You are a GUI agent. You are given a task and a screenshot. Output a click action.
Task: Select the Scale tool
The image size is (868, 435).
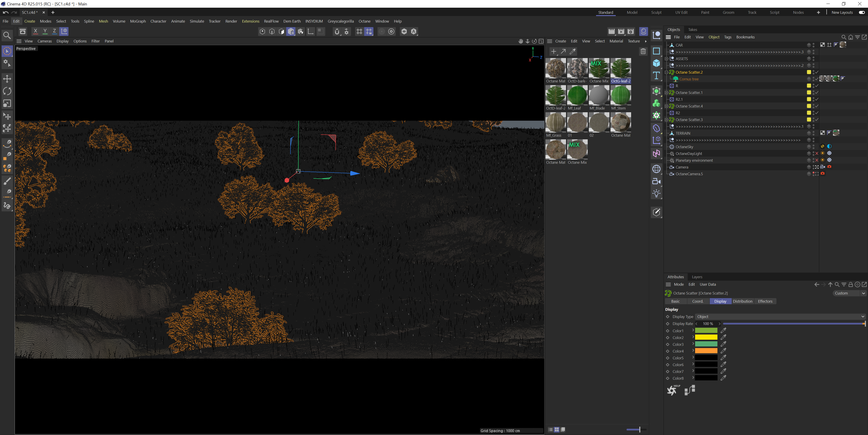(7, 104)
